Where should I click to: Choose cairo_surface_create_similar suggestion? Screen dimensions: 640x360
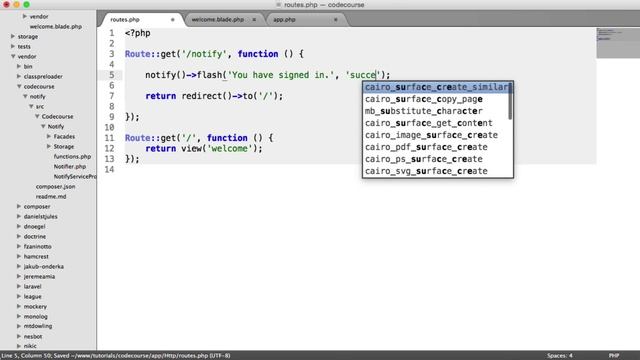click(437, 87)
